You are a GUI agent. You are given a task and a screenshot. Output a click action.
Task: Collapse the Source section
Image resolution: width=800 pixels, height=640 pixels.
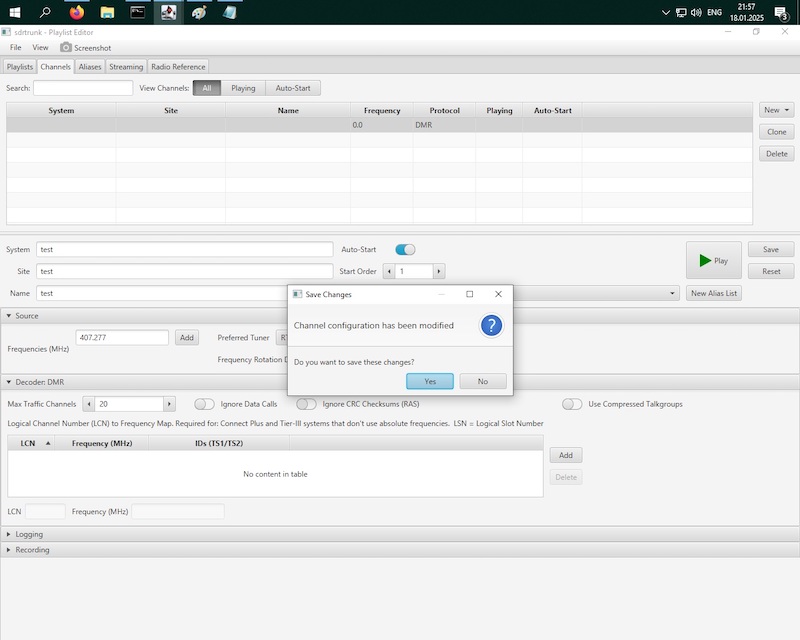pyautogui.click(x=9, y=316)
